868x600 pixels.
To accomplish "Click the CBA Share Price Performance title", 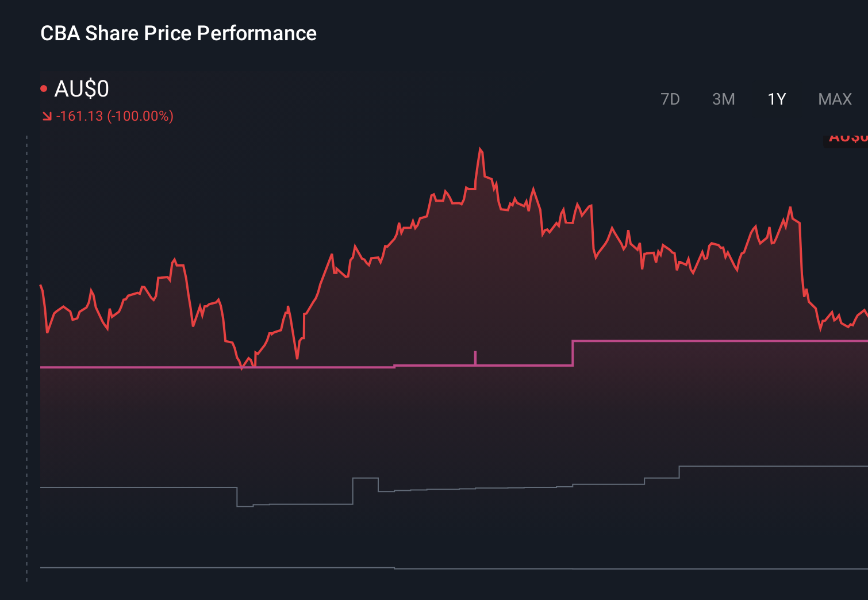I will (178, 33).
